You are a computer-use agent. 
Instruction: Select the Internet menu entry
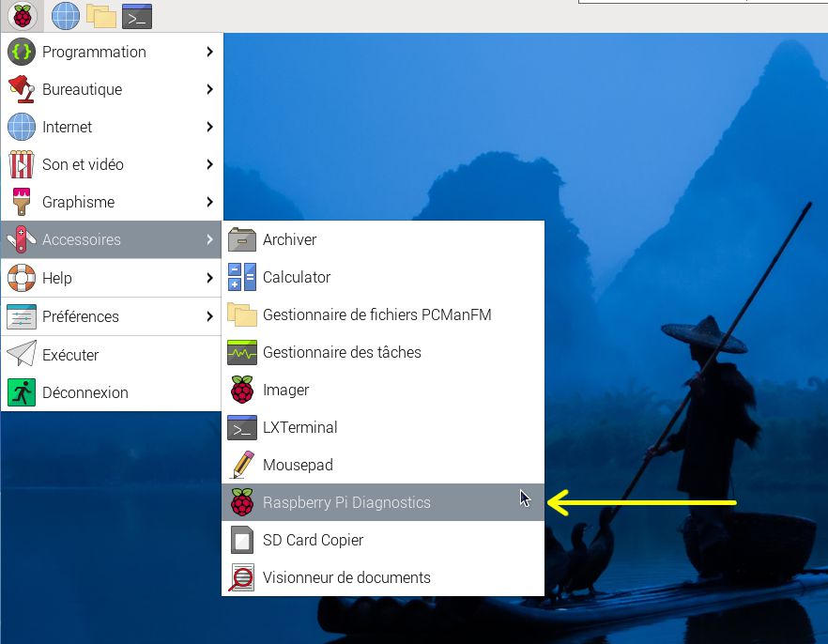111,127
